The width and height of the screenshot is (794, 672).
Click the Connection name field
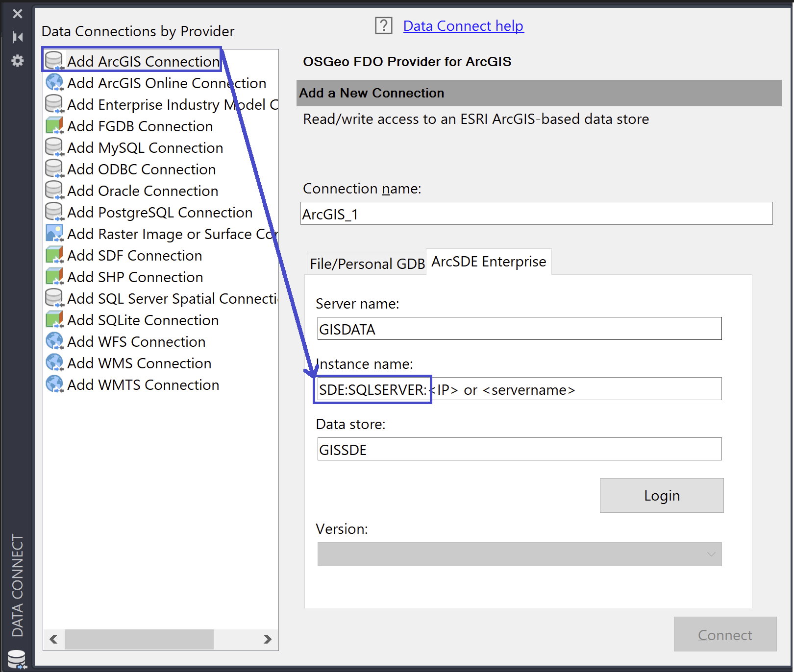click(536, 214)
